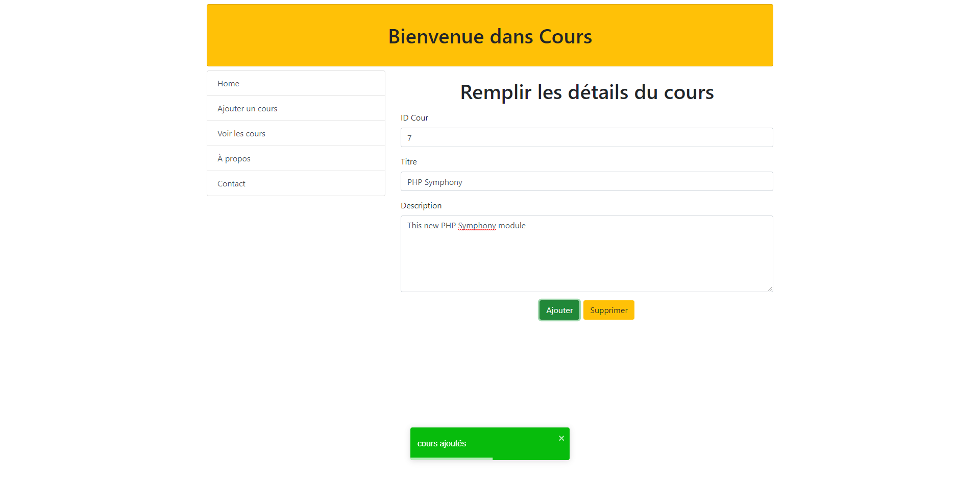Click the 'cours ajoutés' toast message text
The width and height of the screenshot is (980, 478).
tap(442, 443)
